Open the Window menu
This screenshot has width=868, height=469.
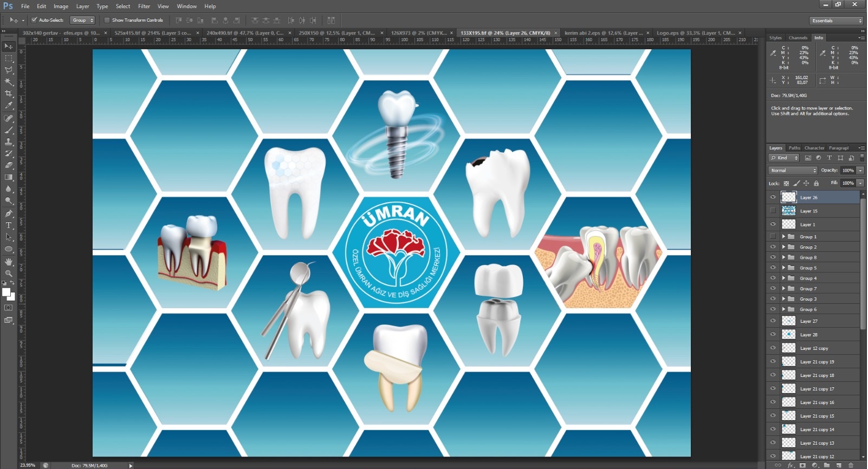click(x=186, y=6)
